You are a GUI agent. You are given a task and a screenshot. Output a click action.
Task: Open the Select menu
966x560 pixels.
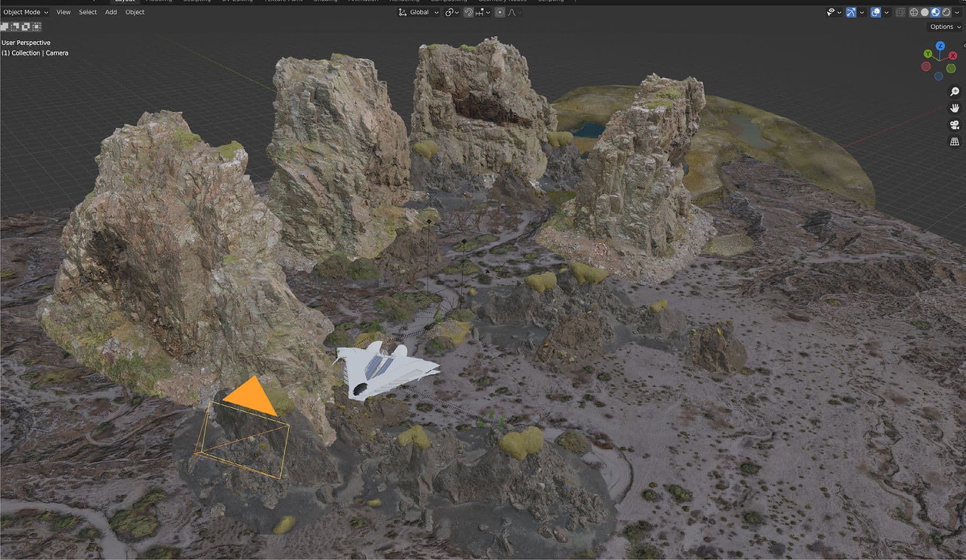(x=87, y=12)
